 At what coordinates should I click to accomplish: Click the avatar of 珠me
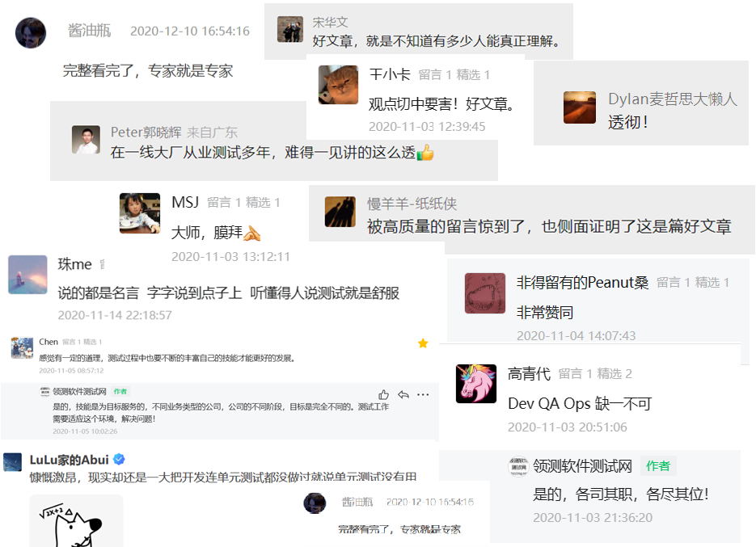pos(27,275)
